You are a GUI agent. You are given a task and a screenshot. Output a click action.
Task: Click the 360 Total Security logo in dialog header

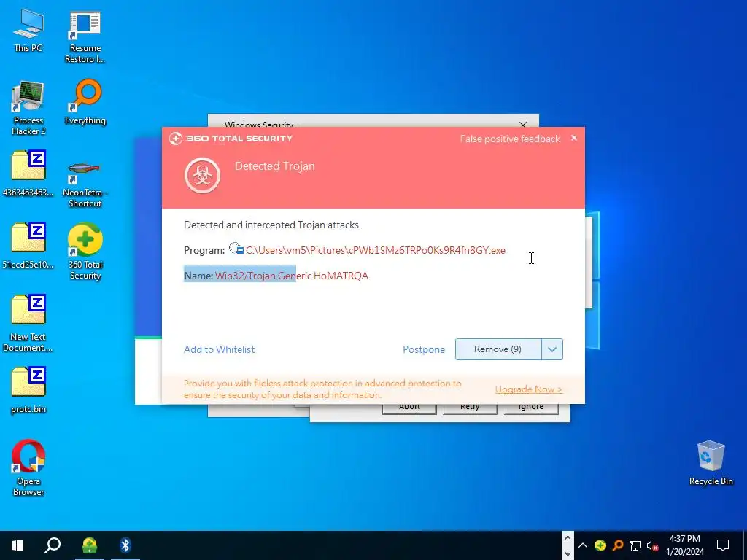point(231,139)
